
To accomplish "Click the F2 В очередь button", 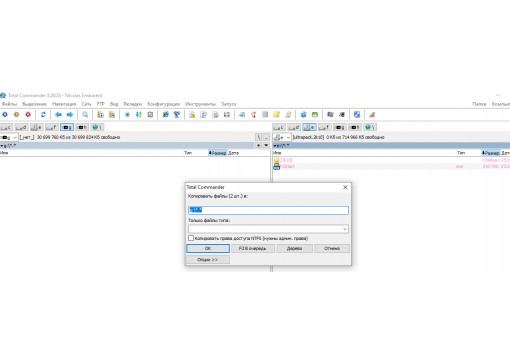I will point(252,248).
